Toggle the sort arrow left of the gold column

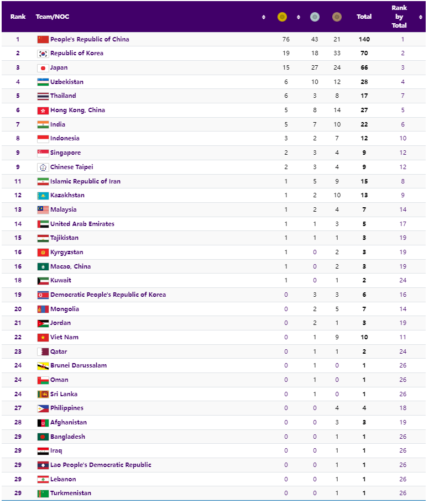[264, 17]
